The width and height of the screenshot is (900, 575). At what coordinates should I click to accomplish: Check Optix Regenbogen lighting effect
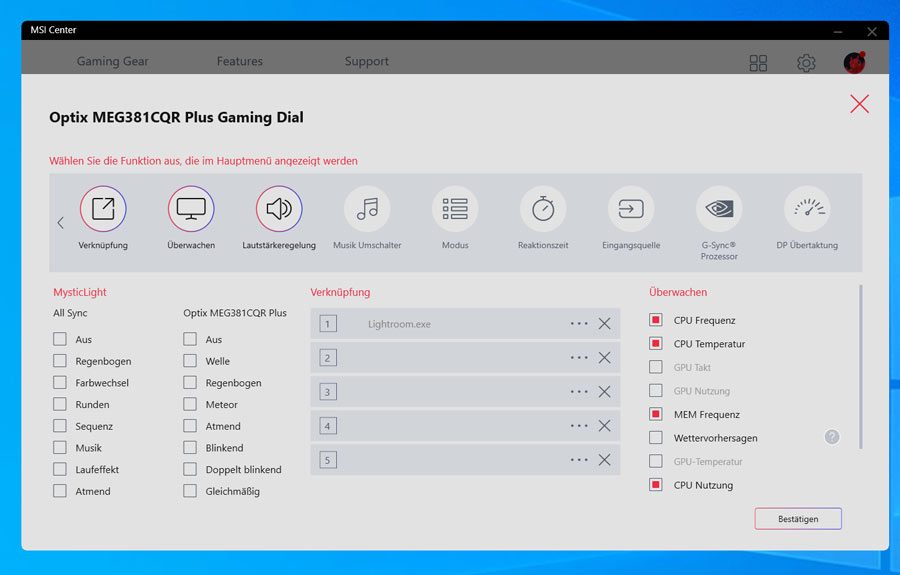click(190, 382)
